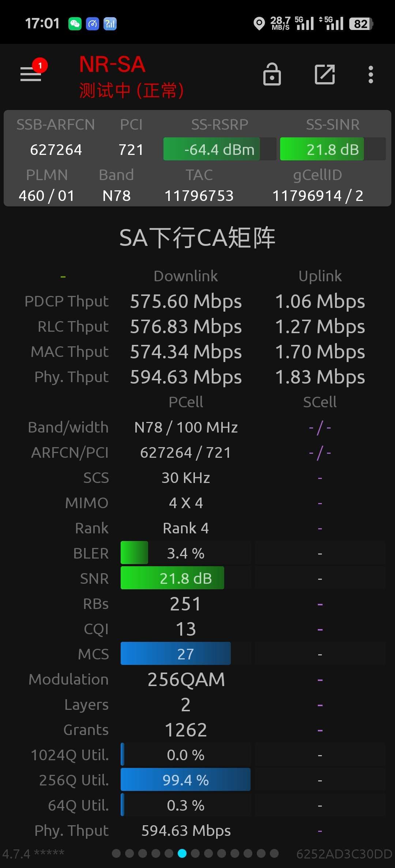The image size is (395, 868).
Task: Tap the screen lock padlock icon
Action: point(272,75)
